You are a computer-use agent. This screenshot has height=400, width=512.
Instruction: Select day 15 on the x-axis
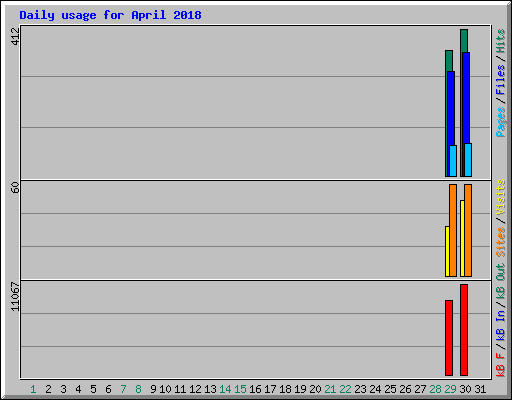[240, 389]
